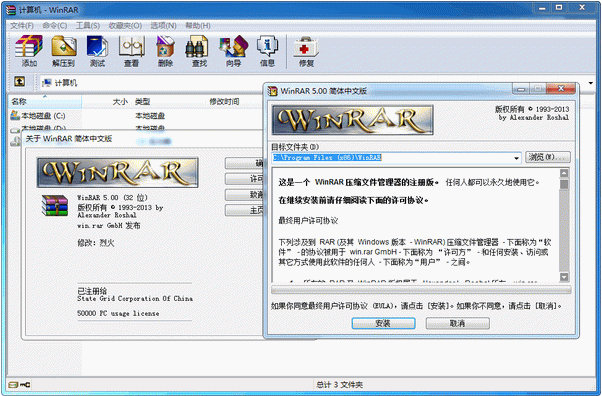Screen dimensions: 602x396
Task: Click the Info (信息) toolbar icon
Action: pyautogui.click(x=267, y=46)
